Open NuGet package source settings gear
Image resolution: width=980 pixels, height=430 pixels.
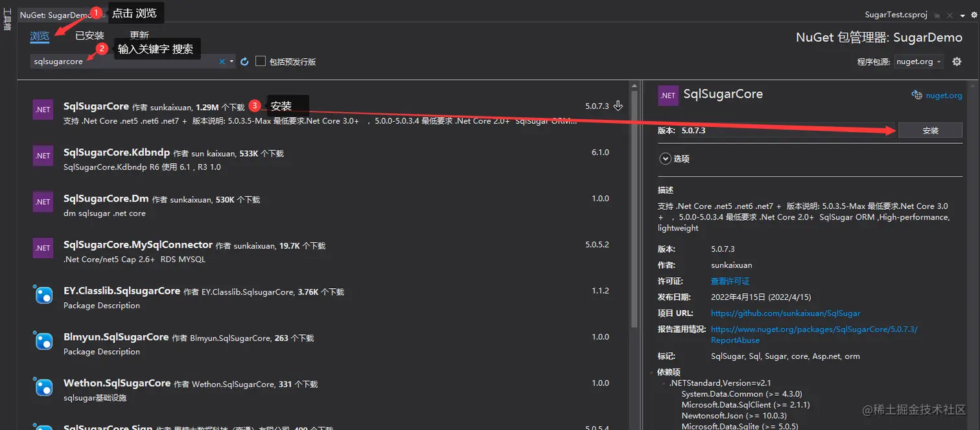tap(957, 62)
